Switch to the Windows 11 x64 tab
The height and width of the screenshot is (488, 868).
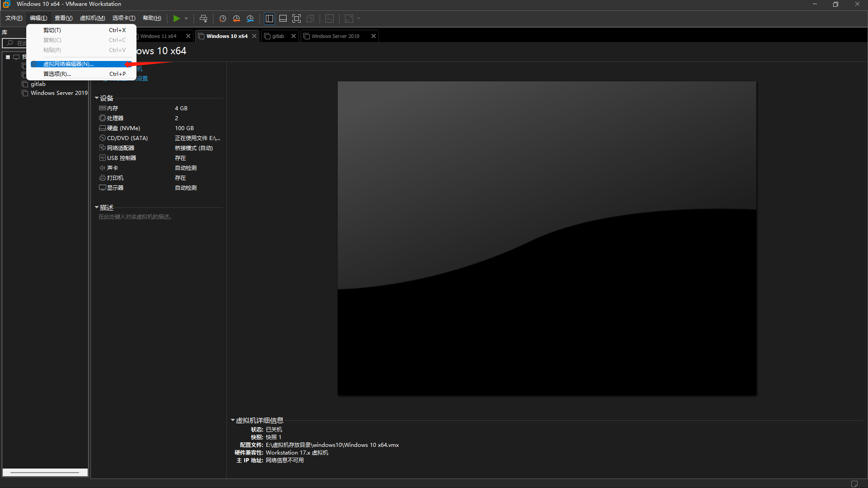tap(158, 36)
